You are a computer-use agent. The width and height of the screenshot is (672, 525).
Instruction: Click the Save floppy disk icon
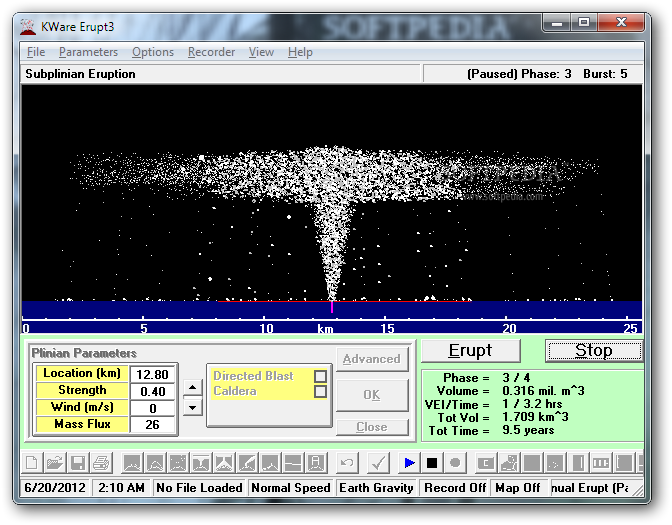coord(78,463)
